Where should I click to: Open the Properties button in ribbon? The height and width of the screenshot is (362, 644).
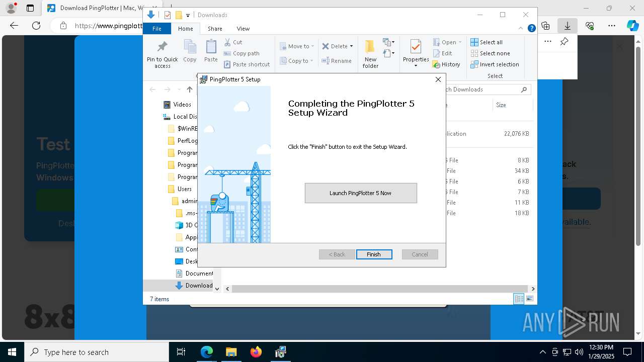coord(416,54)
